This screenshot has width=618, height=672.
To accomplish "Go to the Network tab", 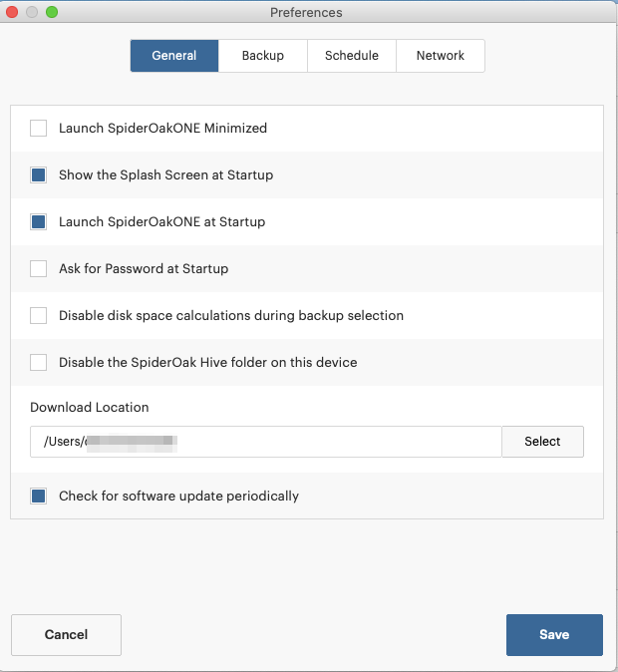I will point(441,56).
